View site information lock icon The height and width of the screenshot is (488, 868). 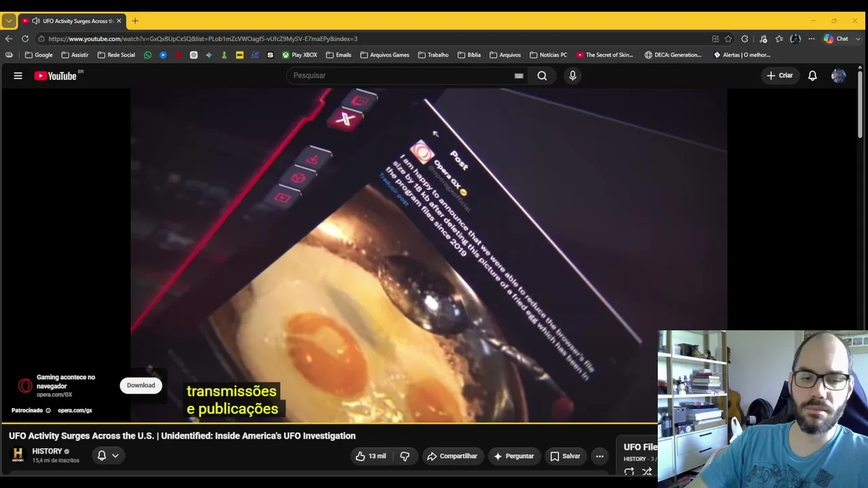41,39
